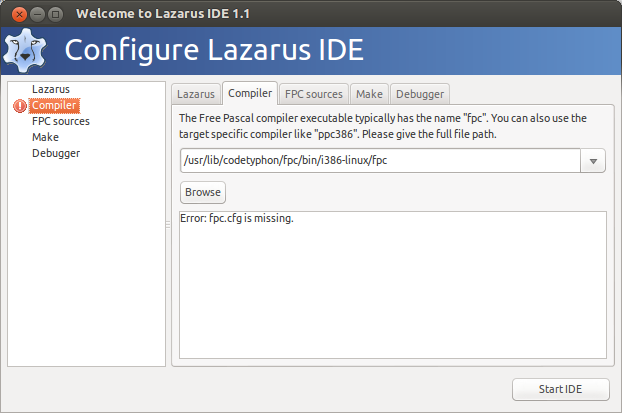Click into the compiler path text field
Viewport: 622px width, 413px height.
coord(380,161)
